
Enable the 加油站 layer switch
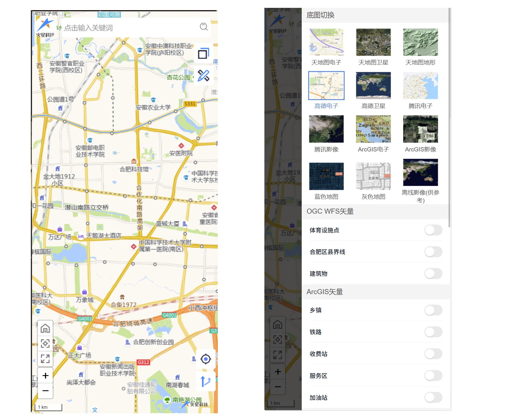tap(433, 398)
